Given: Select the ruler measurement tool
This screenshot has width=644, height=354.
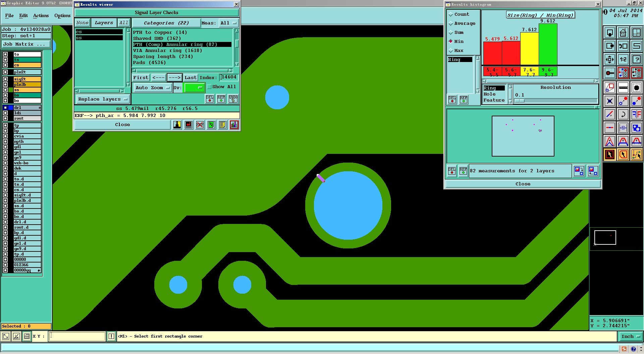Looking at the screenshot, I should click(623, 88).
